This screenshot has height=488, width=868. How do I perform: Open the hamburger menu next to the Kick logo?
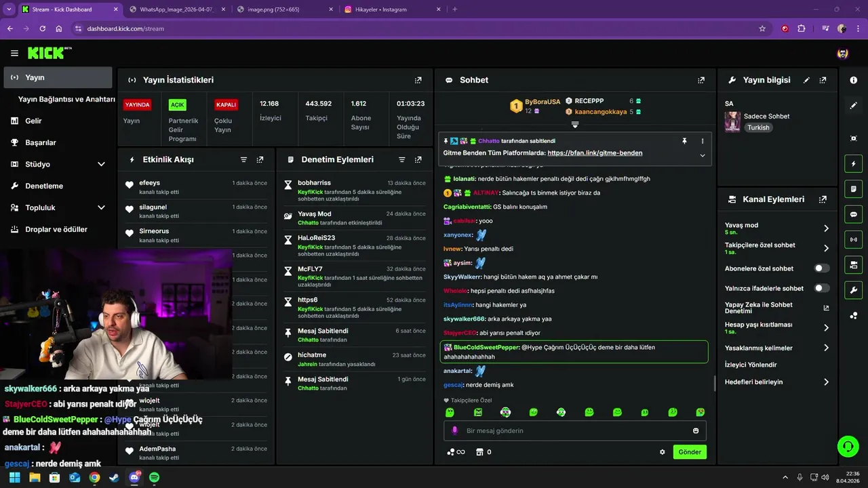click(14, 53)
